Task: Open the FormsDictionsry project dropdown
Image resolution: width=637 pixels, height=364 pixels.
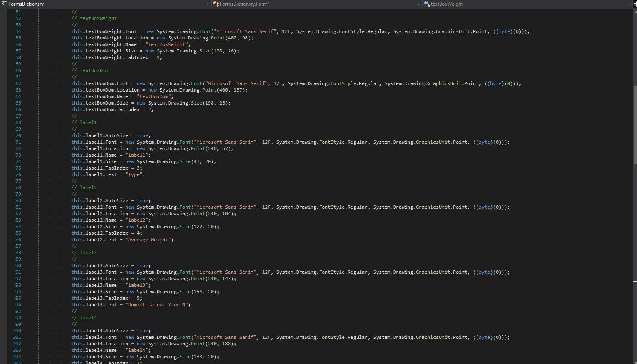Action: click(208, 4)
